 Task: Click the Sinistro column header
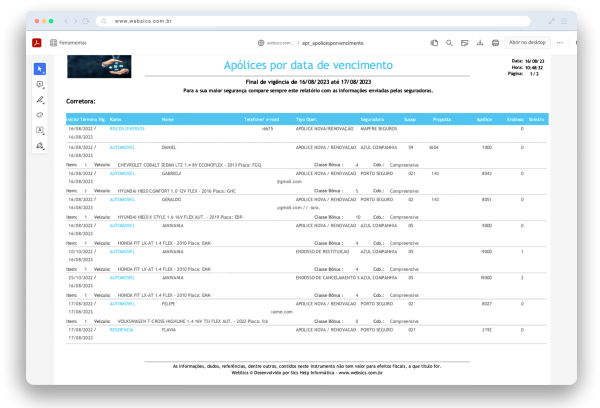tap(536, 119)
